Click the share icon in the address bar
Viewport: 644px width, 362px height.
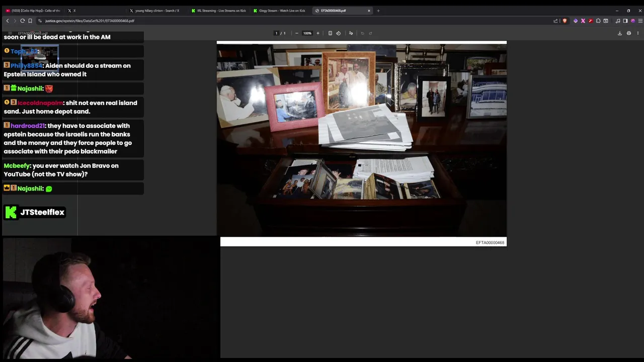pyautogui.click(x=555, y=21)
